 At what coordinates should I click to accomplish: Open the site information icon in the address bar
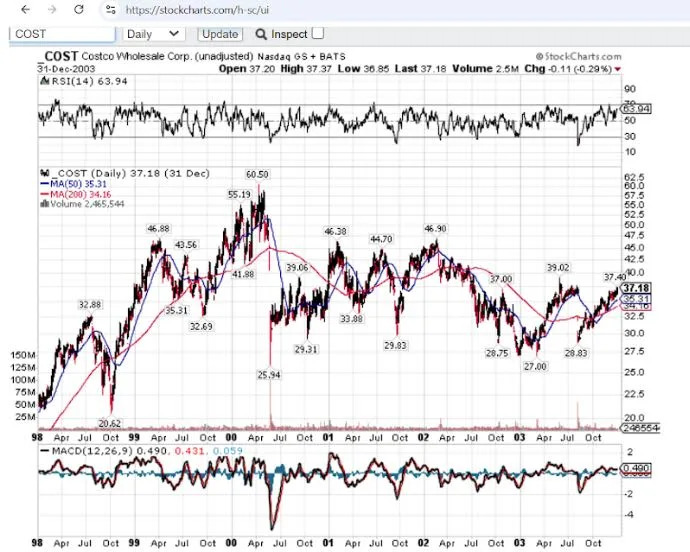(110, 10)
